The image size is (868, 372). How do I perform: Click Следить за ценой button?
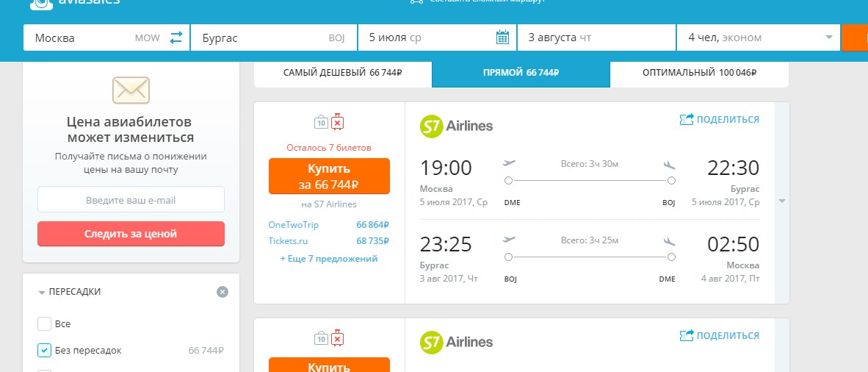(x=131, y=234)
